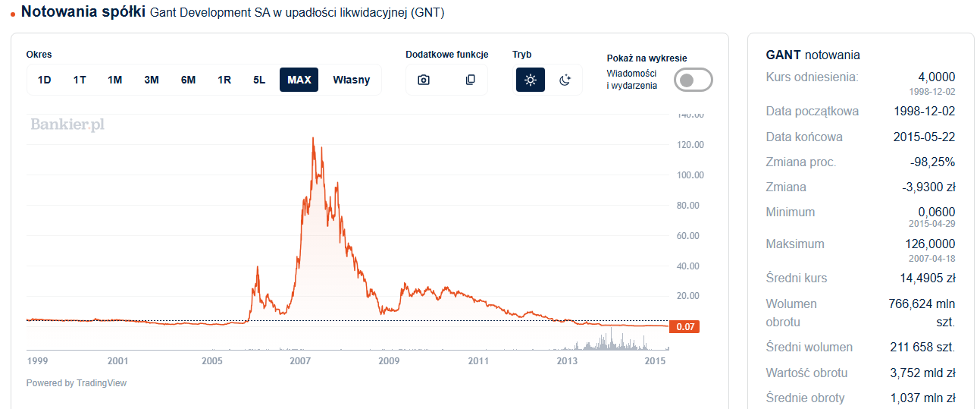Switch to dark mode moon icon
The width and height of the screenshot is (980, 409).
point(565,80)
